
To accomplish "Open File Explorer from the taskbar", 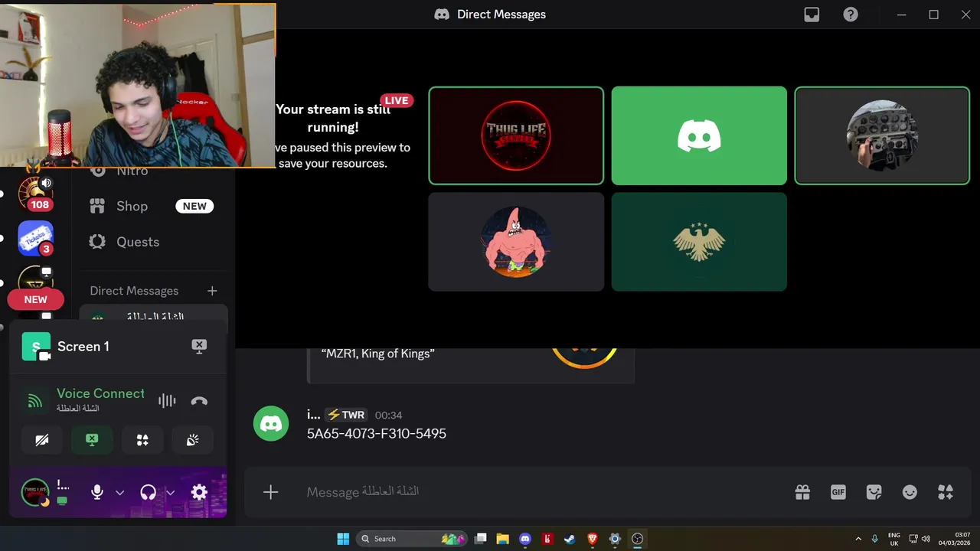I will click(502, 539).
